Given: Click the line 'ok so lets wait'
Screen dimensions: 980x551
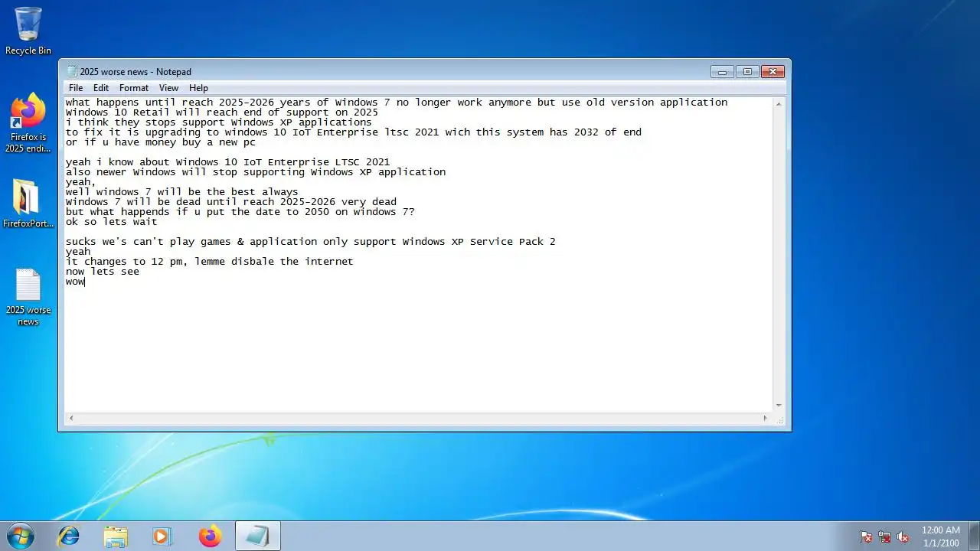Looking at the screenshot, I should pos(112,222).
